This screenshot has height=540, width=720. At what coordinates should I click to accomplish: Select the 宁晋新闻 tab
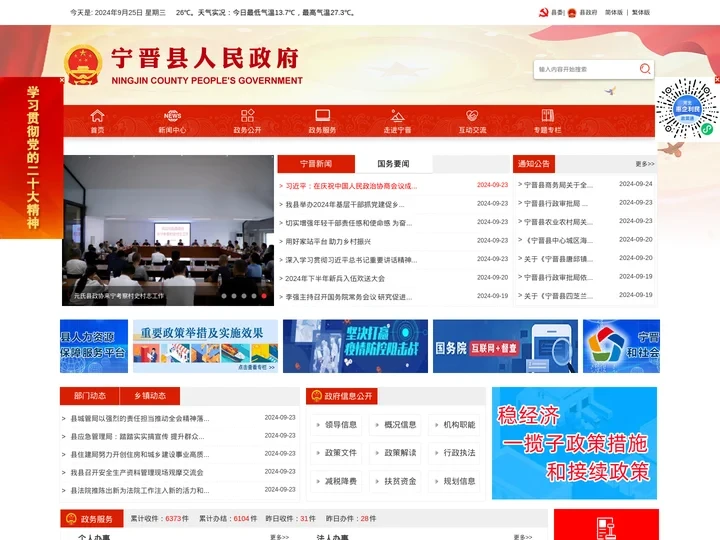pyautogui.click(x=316, y=164)
